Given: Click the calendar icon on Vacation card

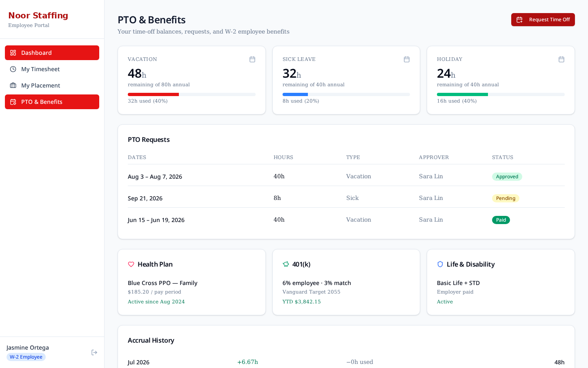Looking at the screenshot, I should click(x=252, y=59).
